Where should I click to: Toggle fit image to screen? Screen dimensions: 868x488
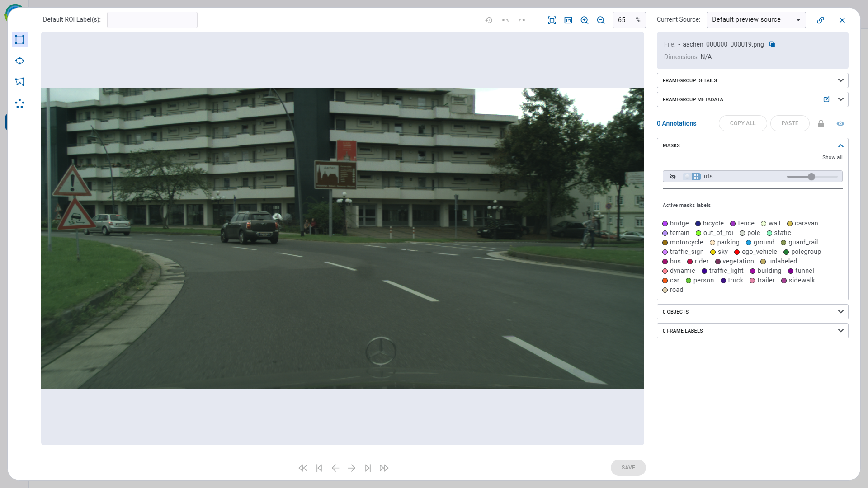click(x=552, y=20)
